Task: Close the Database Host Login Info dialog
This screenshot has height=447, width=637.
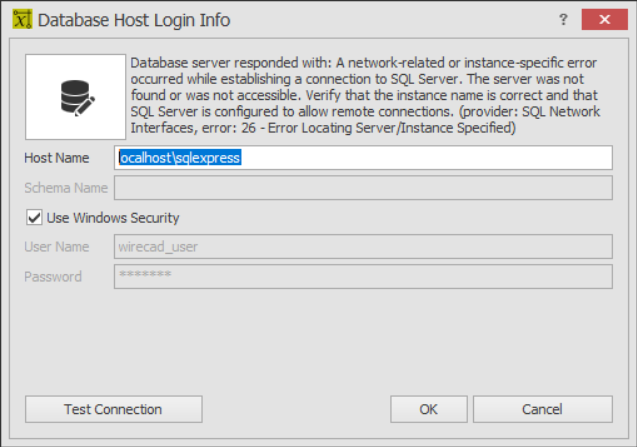Action: pos(605,18)
